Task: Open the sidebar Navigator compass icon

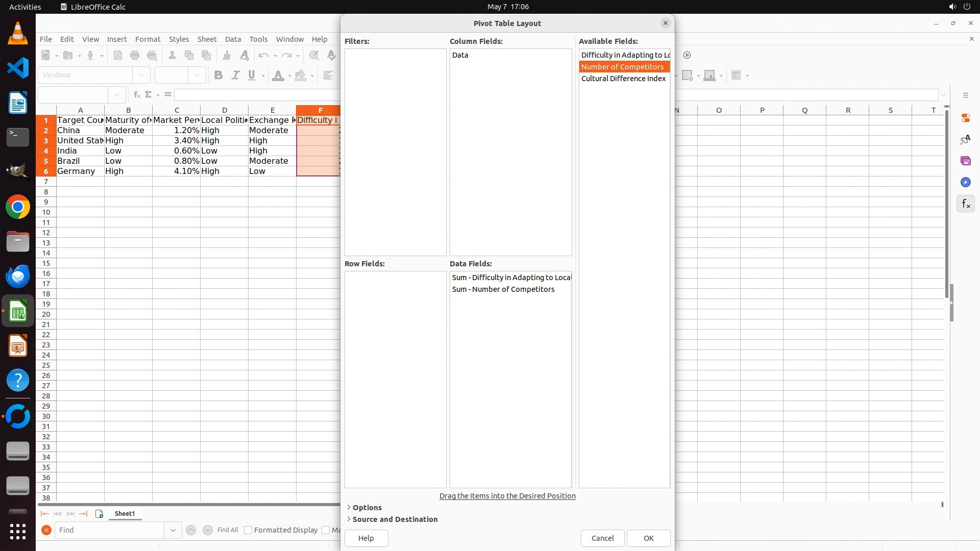Action: point(965,182)
